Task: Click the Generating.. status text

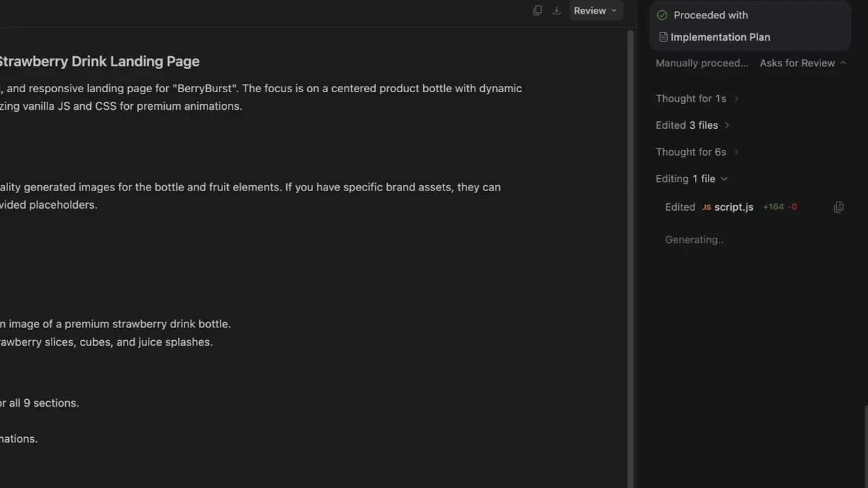Action: click(694, 240)
